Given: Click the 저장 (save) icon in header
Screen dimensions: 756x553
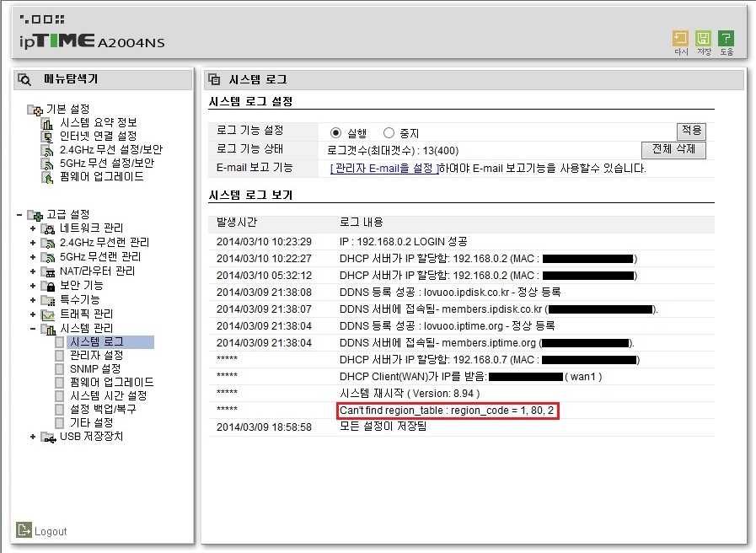Looking at the screenshot, I should point(704,38).
